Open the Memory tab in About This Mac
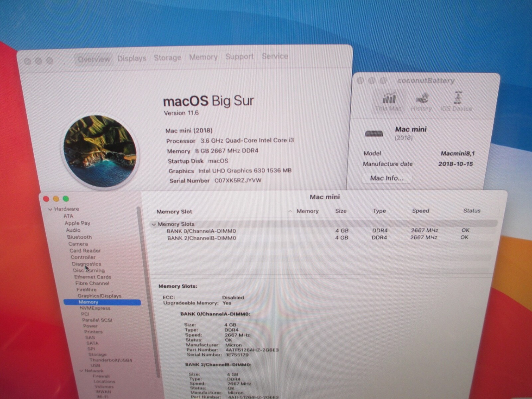532x399 pixels. point(203,57)
